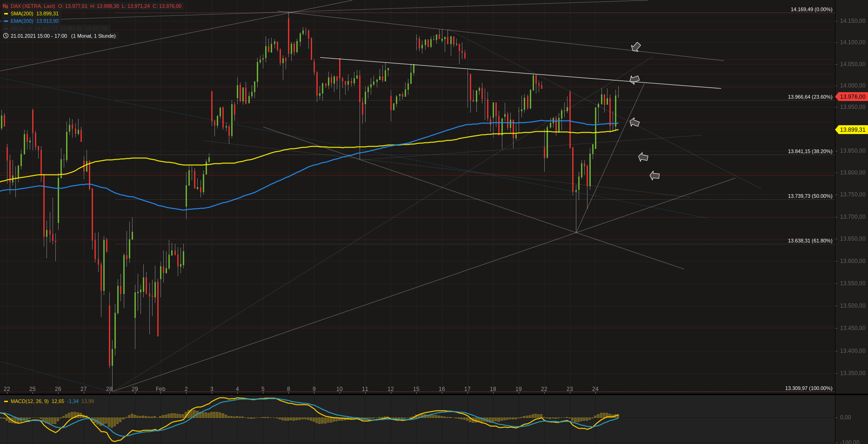Click the 13.350,00 price axis label
The width and height of the screenshot is (868, 444).
[852, 373]
